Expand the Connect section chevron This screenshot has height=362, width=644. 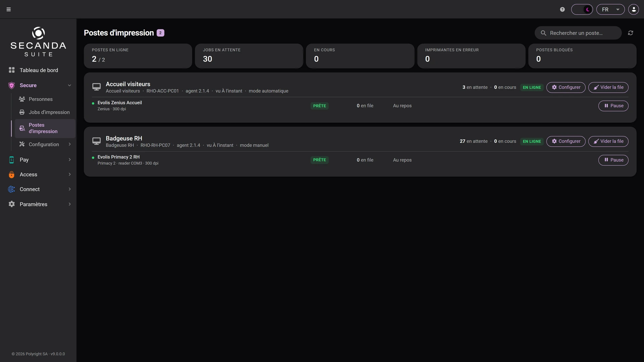coord(69,189)
